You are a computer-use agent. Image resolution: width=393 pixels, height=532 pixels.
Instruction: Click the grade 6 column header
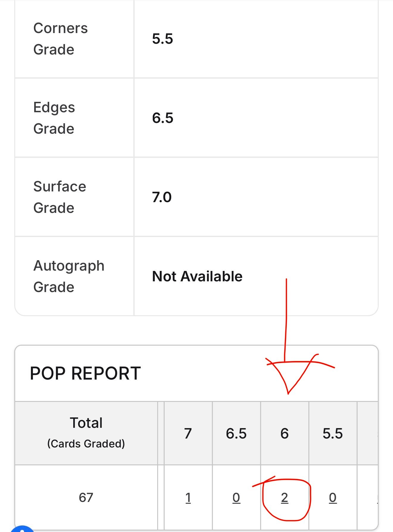coord(284,433)
